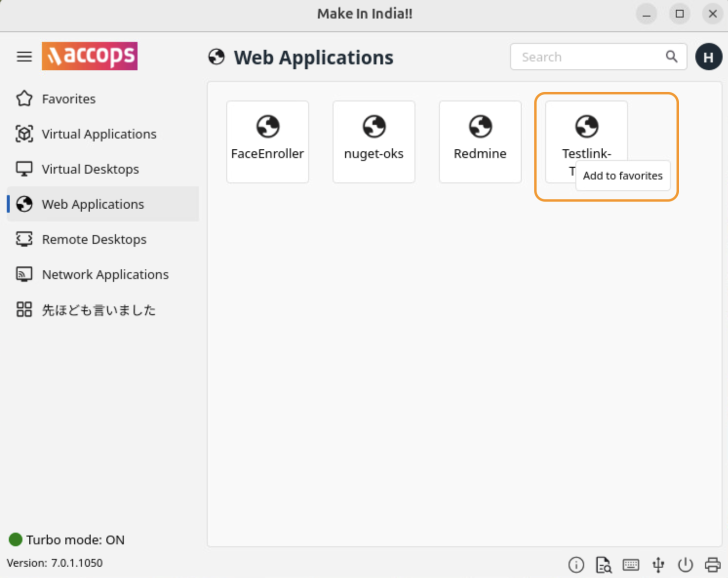Click the printer icon at bottom right

(712, 565)
